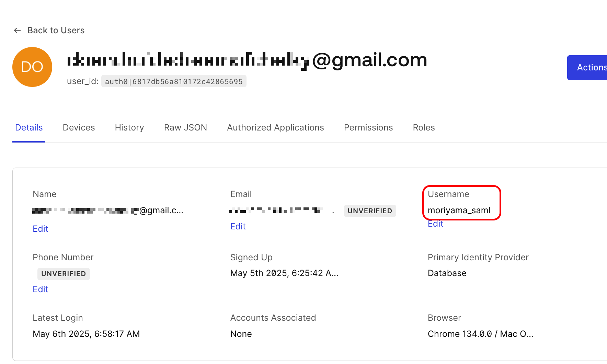Click the Phone Number UNVERIFIED badge
The image size is (607, 364).
point(64,274)
